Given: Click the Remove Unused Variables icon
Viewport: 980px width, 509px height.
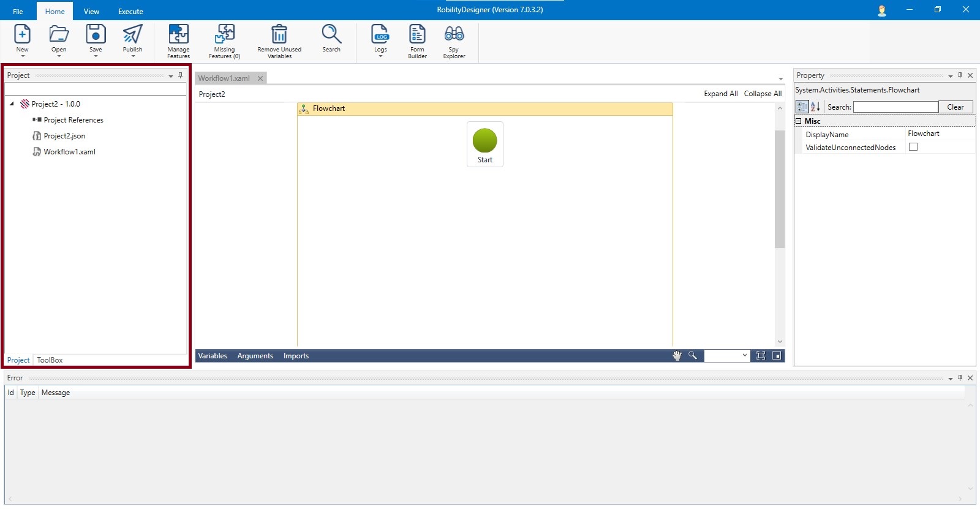Looking at the screenshot, I should click(x=279, y=34).
